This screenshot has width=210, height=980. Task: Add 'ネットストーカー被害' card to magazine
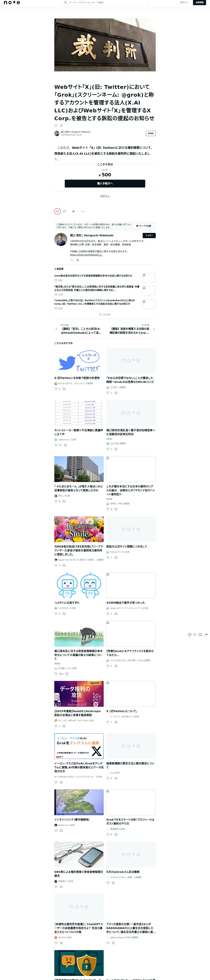(66, 445)
